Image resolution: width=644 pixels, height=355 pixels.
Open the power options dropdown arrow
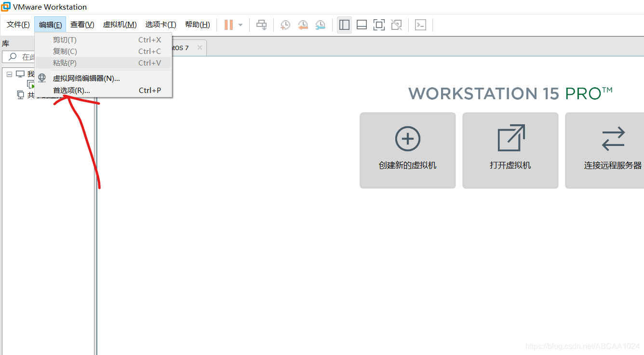tap(241, 25)
